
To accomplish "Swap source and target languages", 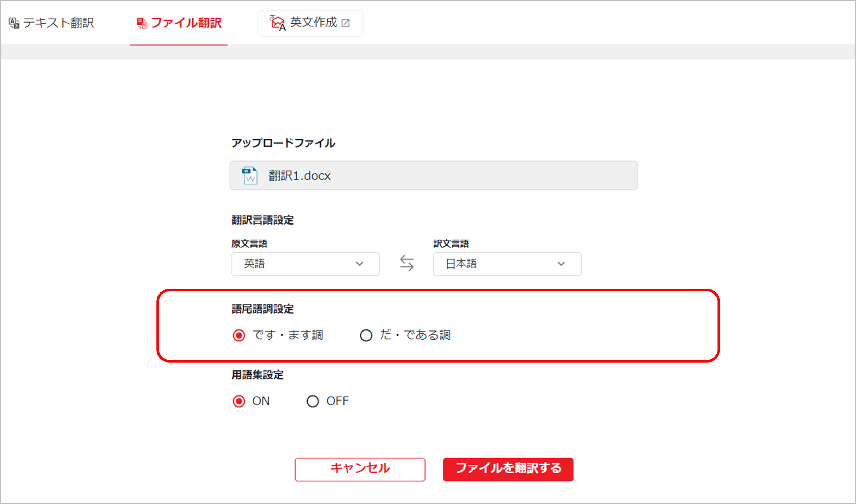I will point(407,264).
